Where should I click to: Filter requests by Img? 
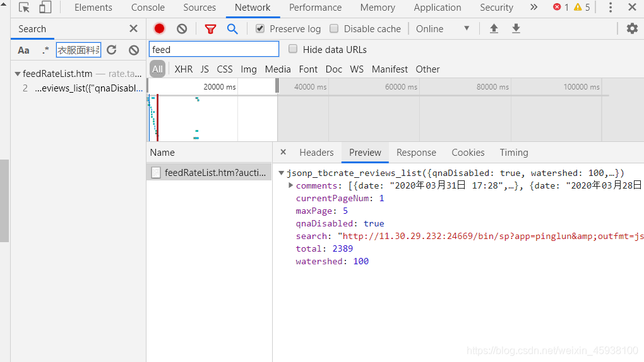(249, 69)
